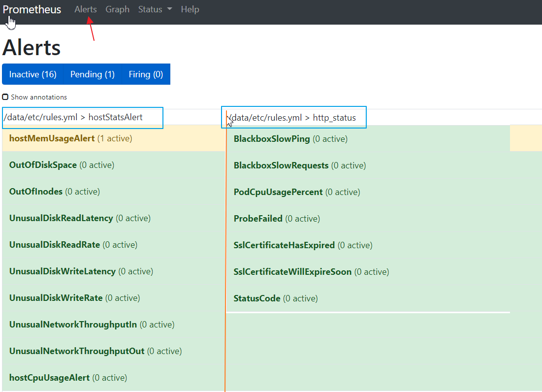The height and width of the screenshot is (392, 542).
Task: Open the Graph page
Action: (x=118, y=9)
